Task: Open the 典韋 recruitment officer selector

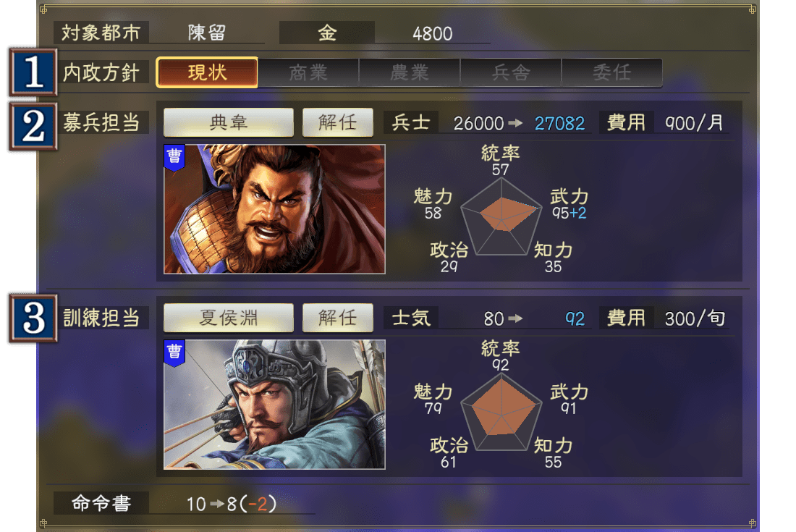Action: [229, 122]
